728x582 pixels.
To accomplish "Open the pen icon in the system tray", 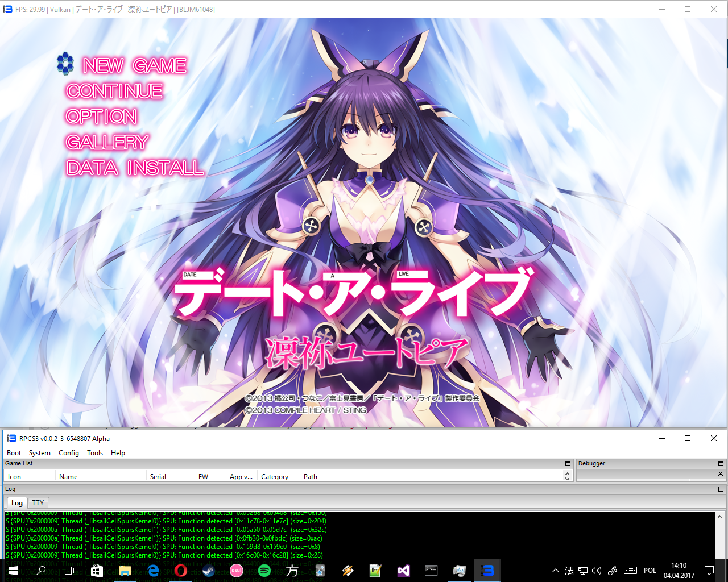I will (x=613, y=571).
